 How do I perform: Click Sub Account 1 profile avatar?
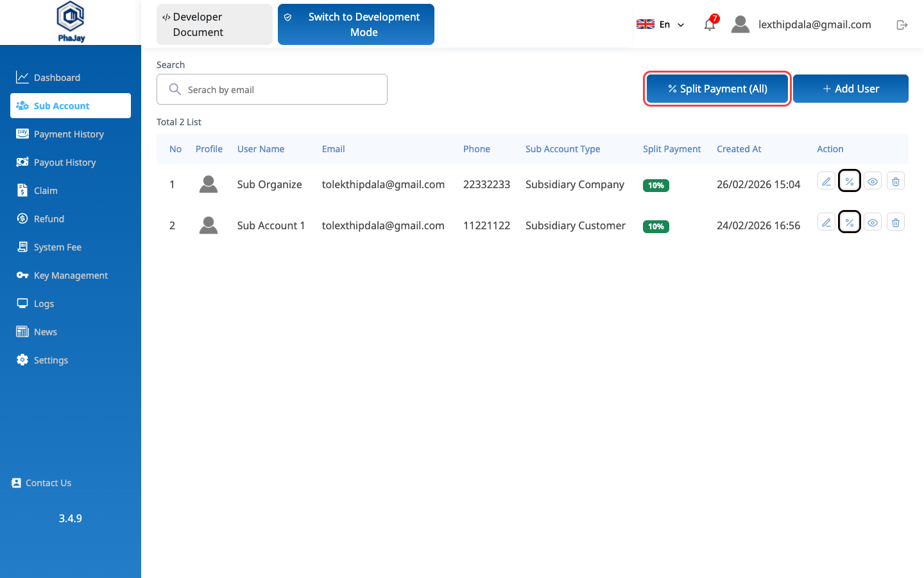click(x=209, y=225)
